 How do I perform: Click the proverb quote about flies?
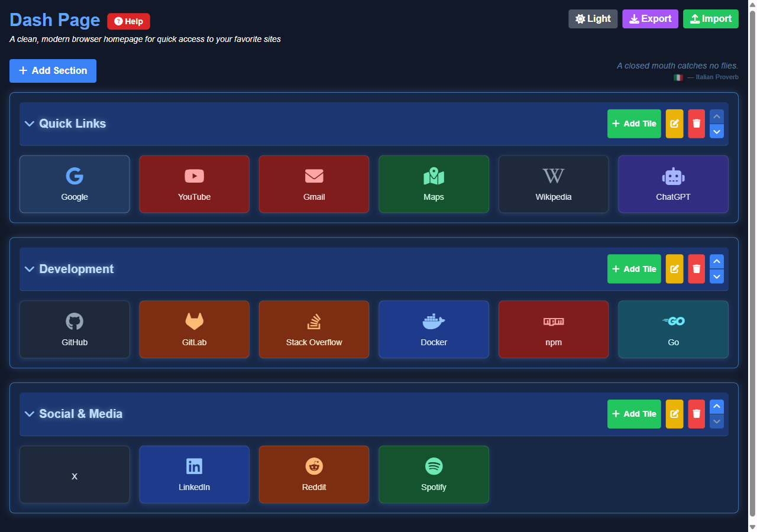(x=678, y=66)
